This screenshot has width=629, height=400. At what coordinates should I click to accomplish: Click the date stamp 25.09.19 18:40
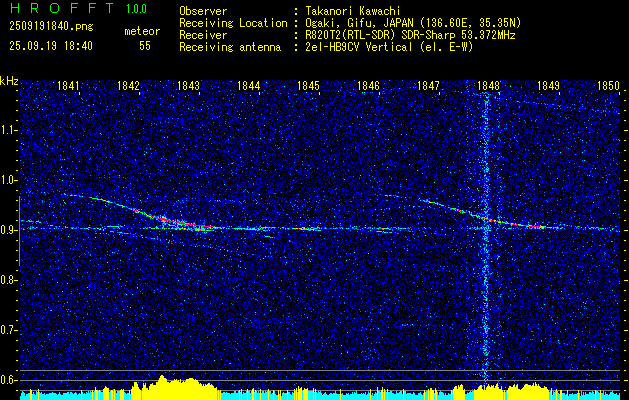click(51, 46)
